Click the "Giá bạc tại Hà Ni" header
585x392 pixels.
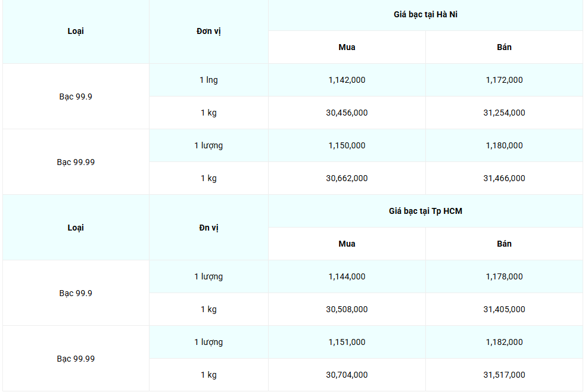[x=425, y=15]
